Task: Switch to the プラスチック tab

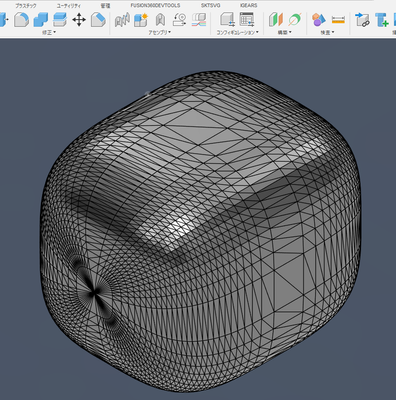Action: (26, 6)
